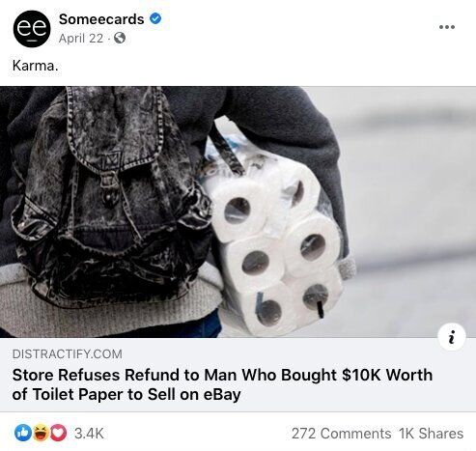View the 3.4K reactions count
476x451 pixels.
tap(89, 434)
